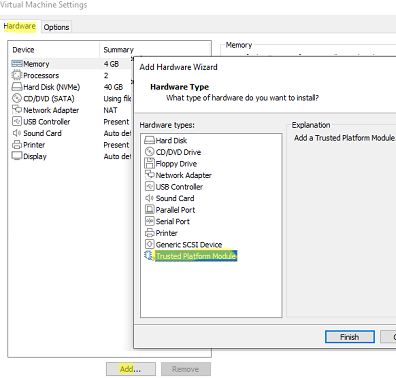Click the Add... button
The image size is (396, 378).
pos(131,369)
